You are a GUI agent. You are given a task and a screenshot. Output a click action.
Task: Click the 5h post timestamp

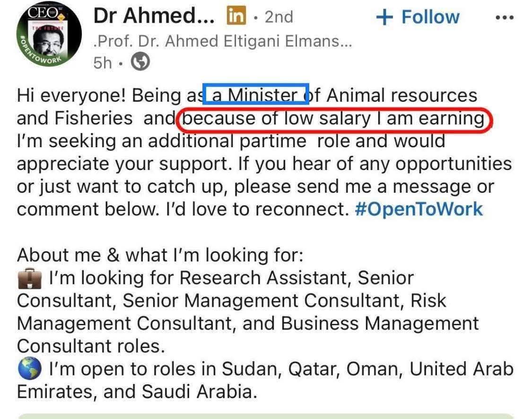(103, 62)
